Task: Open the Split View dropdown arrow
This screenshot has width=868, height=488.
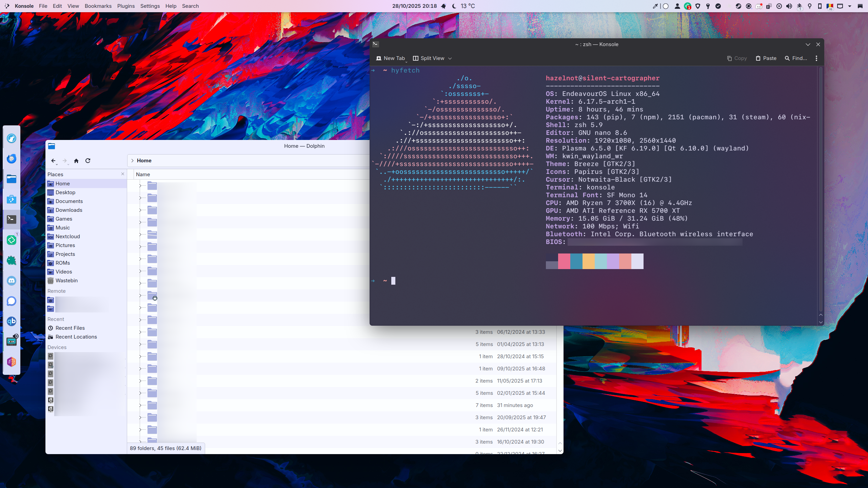Action: pyautogui.click(x=450, y=58)
